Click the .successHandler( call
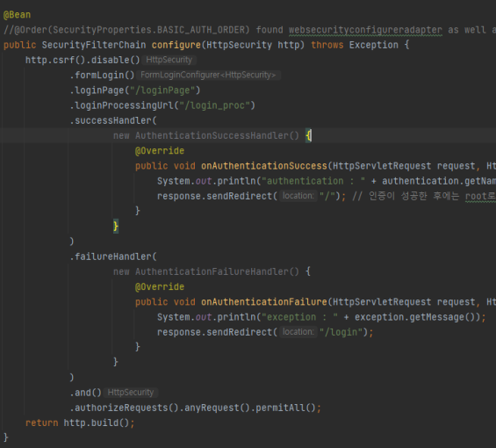The image size is (496, 448). point(113,120)
